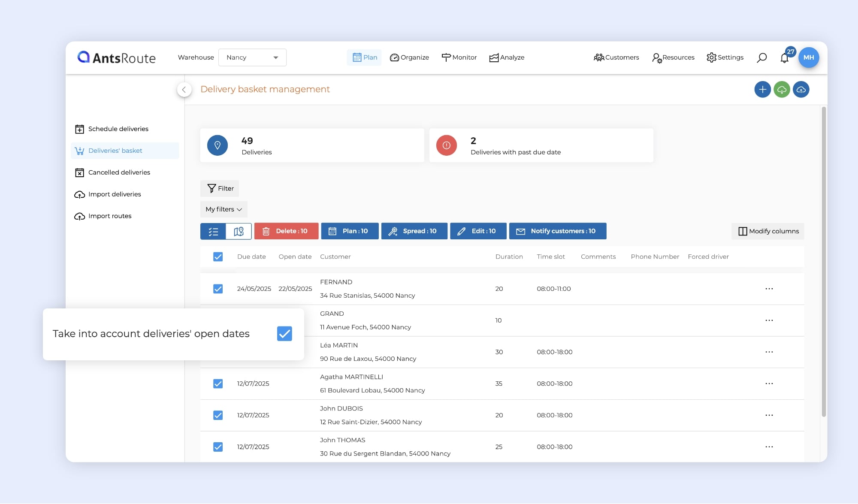This screenshot has height=504, width=858.
Task: Select the list view icon
Action: (213, 231)
